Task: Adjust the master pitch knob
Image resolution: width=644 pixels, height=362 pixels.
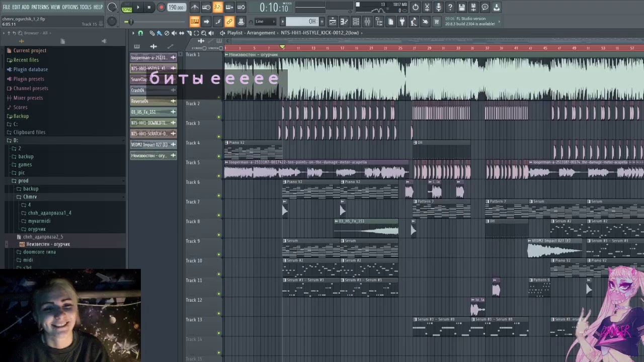Action: click(x=112, y=21)
